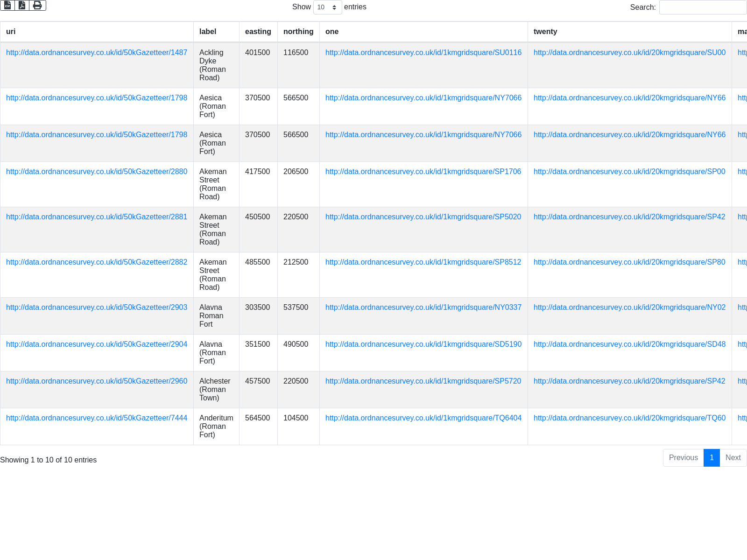The height and width of the screenshot is (560, 747).
Task: Open the Show entries dropdown
Action: [x=327, y=7]
